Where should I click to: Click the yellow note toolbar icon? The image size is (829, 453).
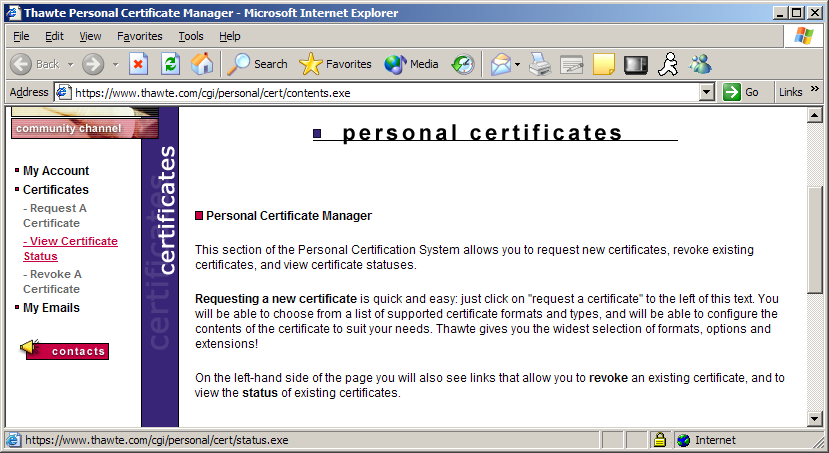pos(603,64)
